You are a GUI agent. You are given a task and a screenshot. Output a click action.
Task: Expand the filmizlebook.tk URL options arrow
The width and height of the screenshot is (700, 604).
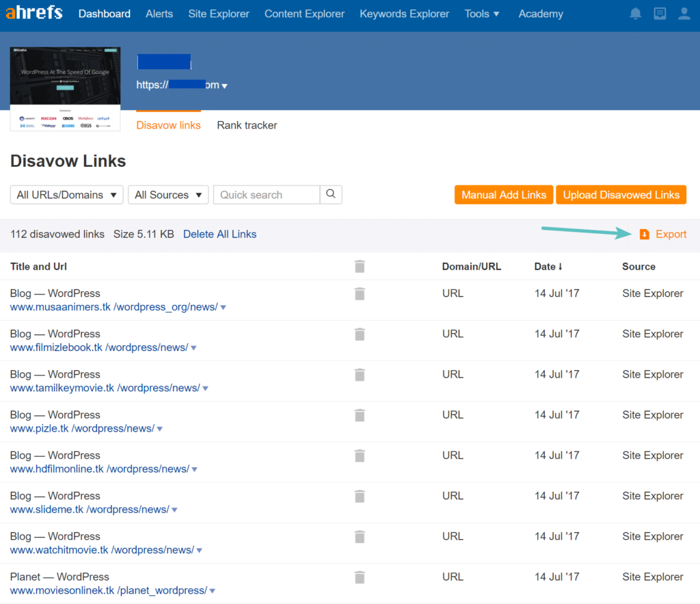194,348
